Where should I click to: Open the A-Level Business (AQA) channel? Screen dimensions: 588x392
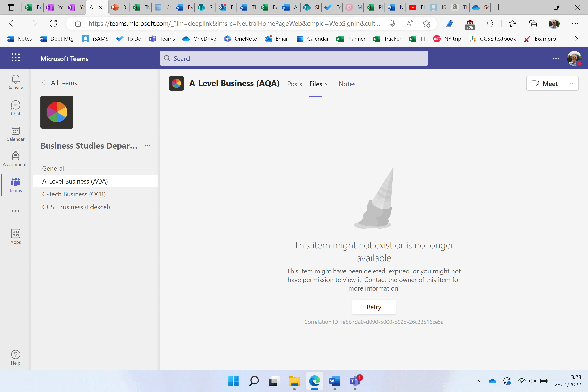coord(95,181)
